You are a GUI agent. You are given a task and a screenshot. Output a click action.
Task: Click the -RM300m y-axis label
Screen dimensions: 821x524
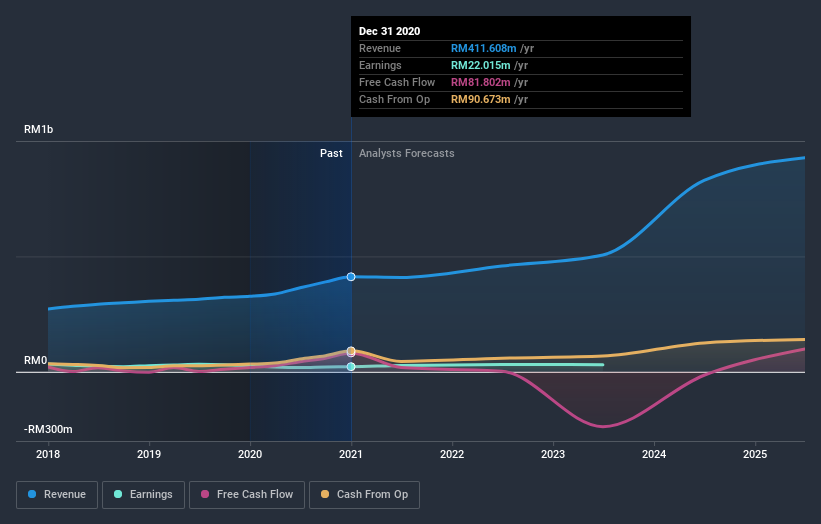(48, 429)
